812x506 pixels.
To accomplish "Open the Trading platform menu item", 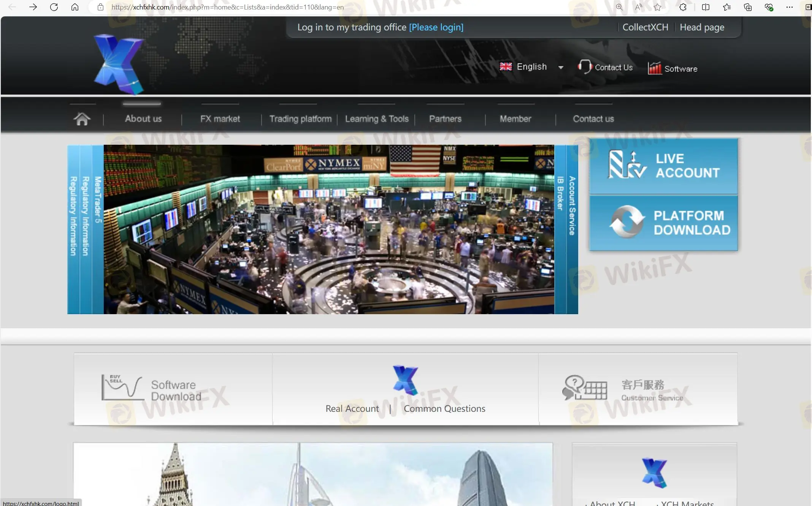I will pyautogui.click(x=300, y=118).
